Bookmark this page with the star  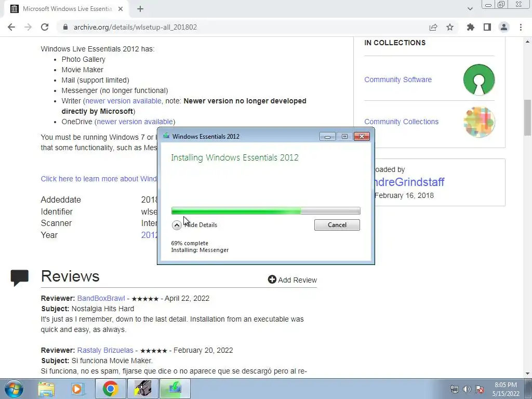click(450, 27)
